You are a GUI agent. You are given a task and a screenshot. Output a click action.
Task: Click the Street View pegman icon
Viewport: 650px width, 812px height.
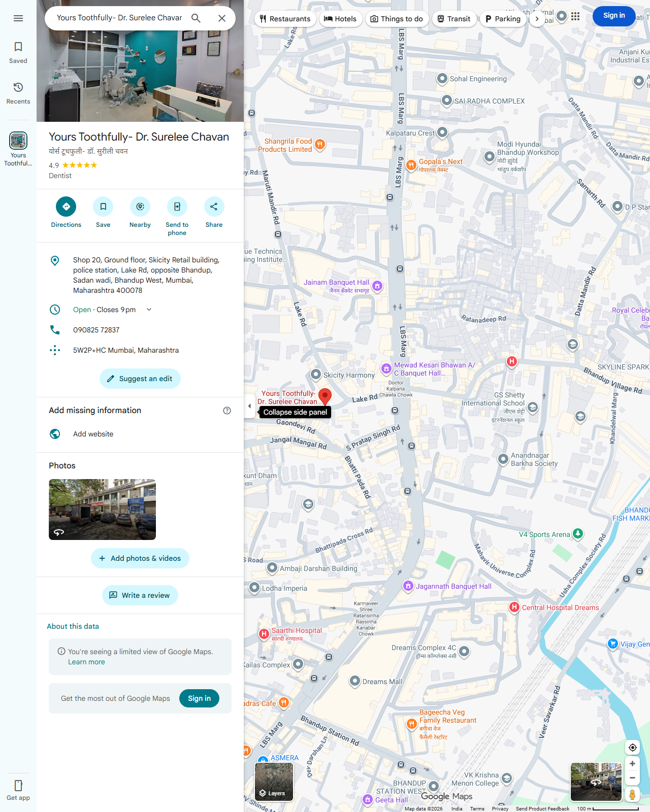click(633, 794)
